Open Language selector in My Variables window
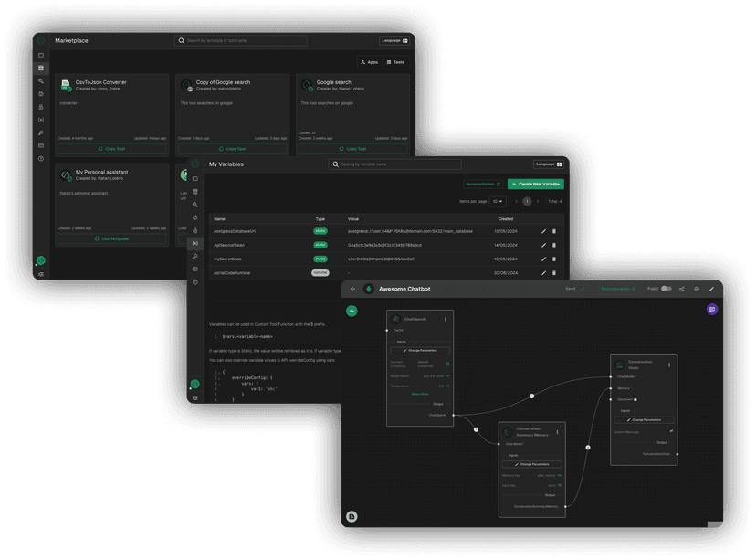The image size is (756, 560). click(549, 164)
